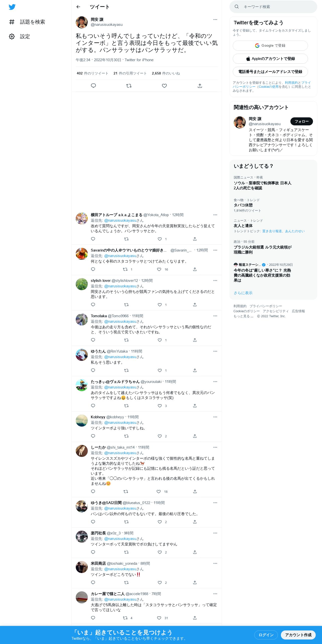
Task: Like the main tweet with heart icon
Action: (165, 86)
